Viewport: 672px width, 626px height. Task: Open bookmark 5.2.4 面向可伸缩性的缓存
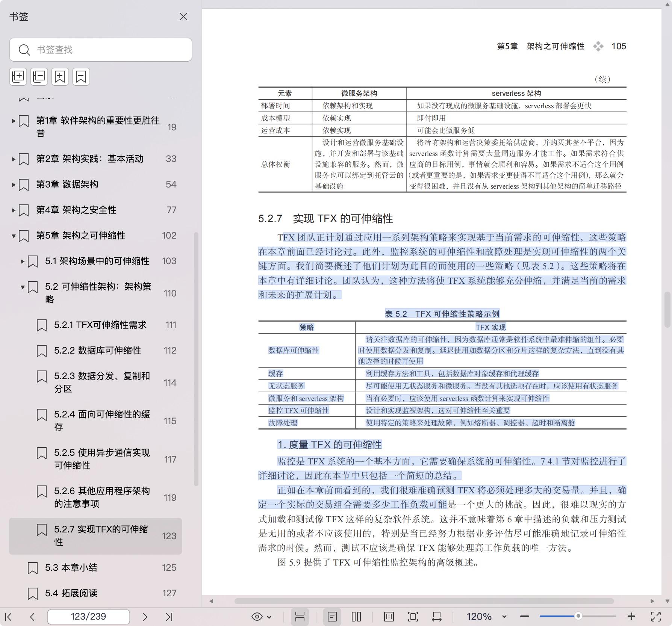click(102, 421)
